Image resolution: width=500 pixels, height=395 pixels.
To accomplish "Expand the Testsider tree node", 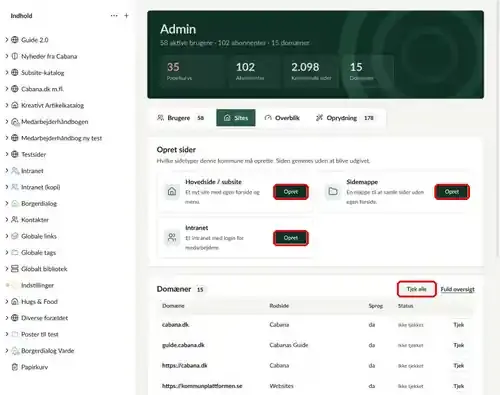I will tap(7, 154).
